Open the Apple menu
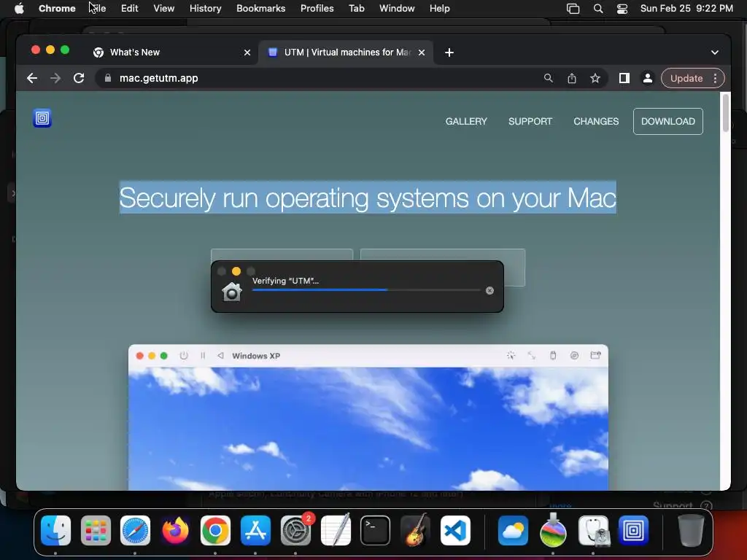Viewport: 747px width, 560px height. coord(19,8)
